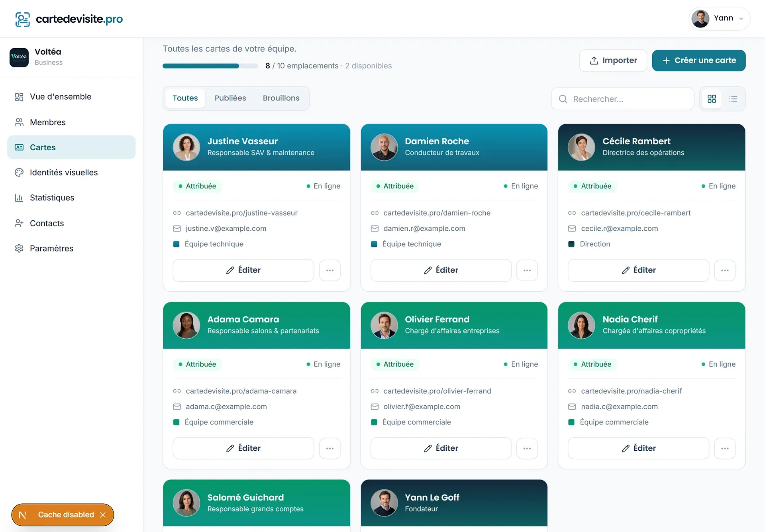Click the envelope icon beside olivier.f@example.com
The height and width of the screenshot is (532, 765).
click(x=375, y=407)
